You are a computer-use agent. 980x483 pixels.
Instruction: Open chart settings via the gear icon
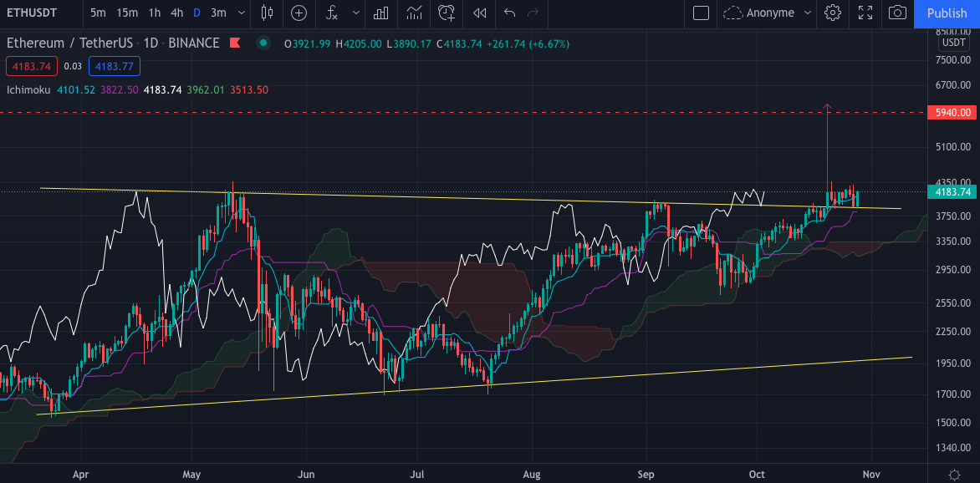(x=832, y=13)
